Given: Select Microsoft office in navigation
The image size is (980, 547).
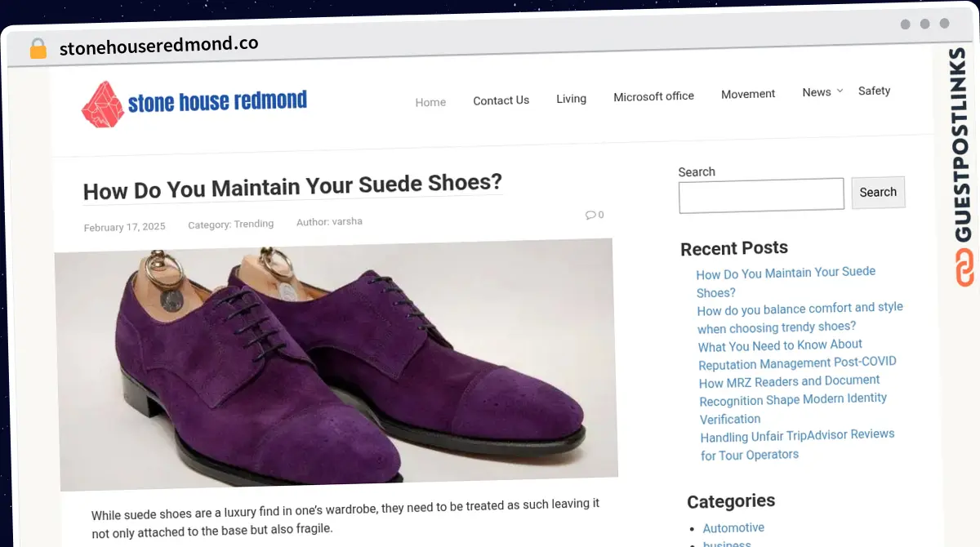Looking at the screenshot, I should 653,96.
